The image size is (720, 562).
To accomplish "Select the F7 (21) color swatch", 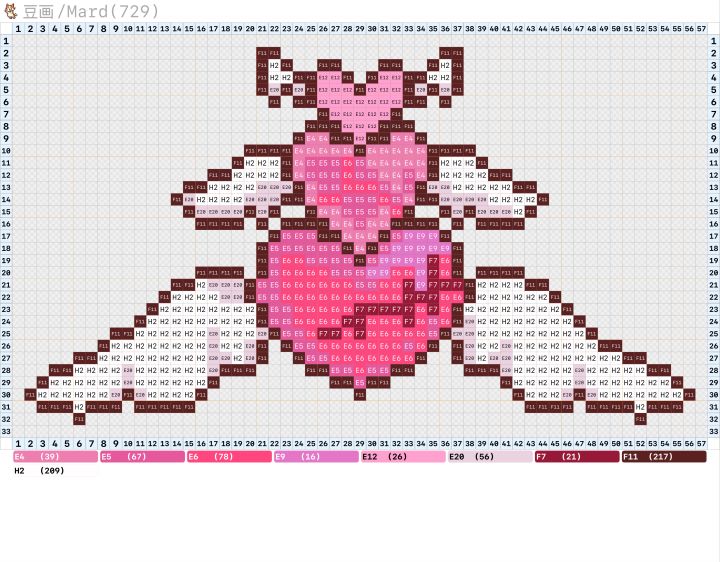I will coord(577,457).
